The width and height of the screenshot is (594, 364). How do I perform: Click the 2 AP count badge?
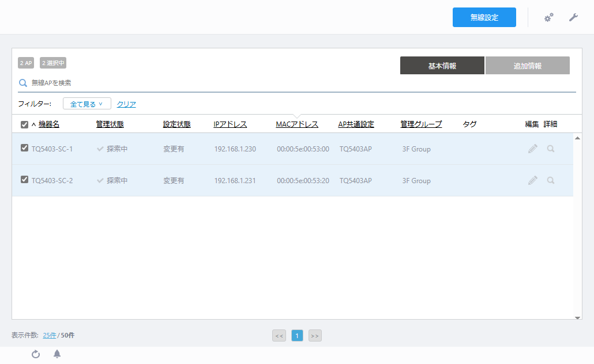click(26, 63)
